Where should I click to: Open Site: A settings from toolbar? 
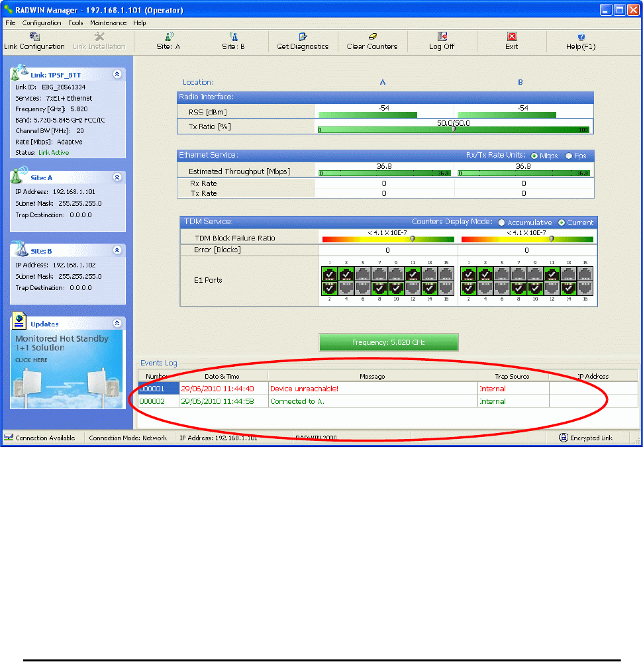coord(168,42)
